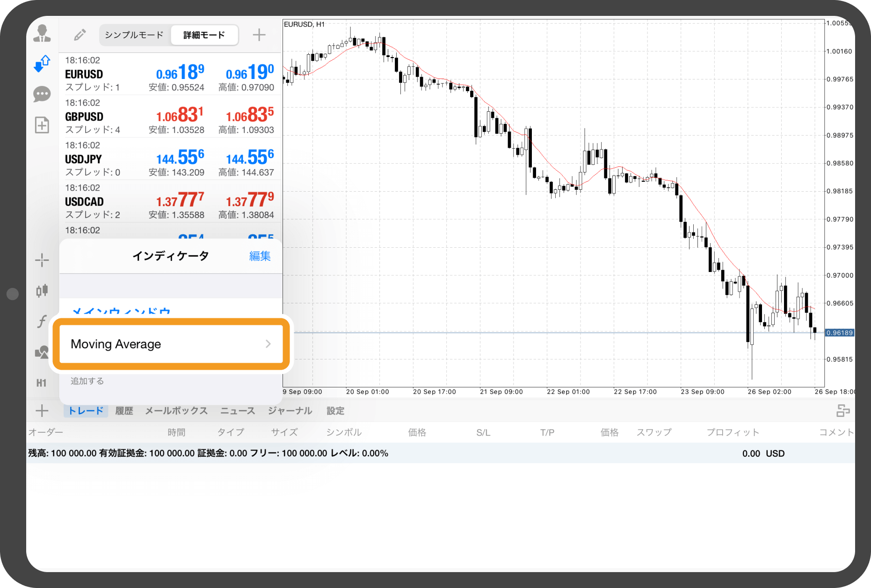Open the quotes up-down arrows icon
This screenshot has height=588, width=871.
coord(42,64)
